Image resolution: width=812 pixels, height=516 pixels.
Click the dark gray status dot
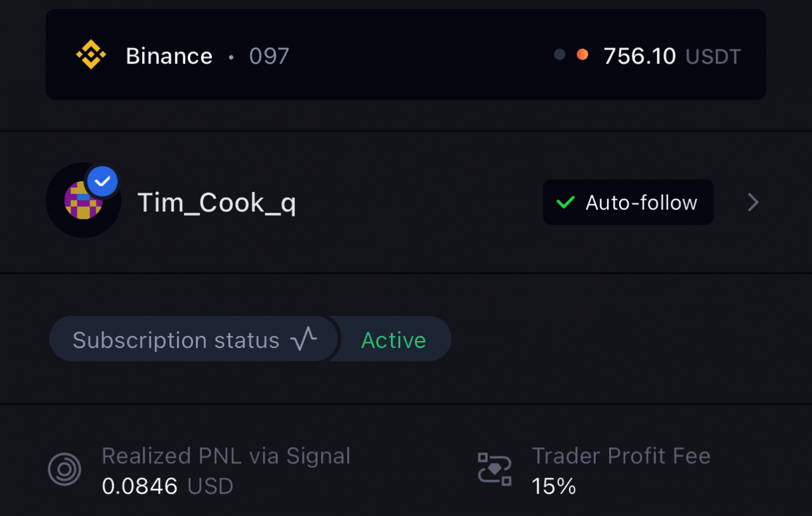(560, 55)
